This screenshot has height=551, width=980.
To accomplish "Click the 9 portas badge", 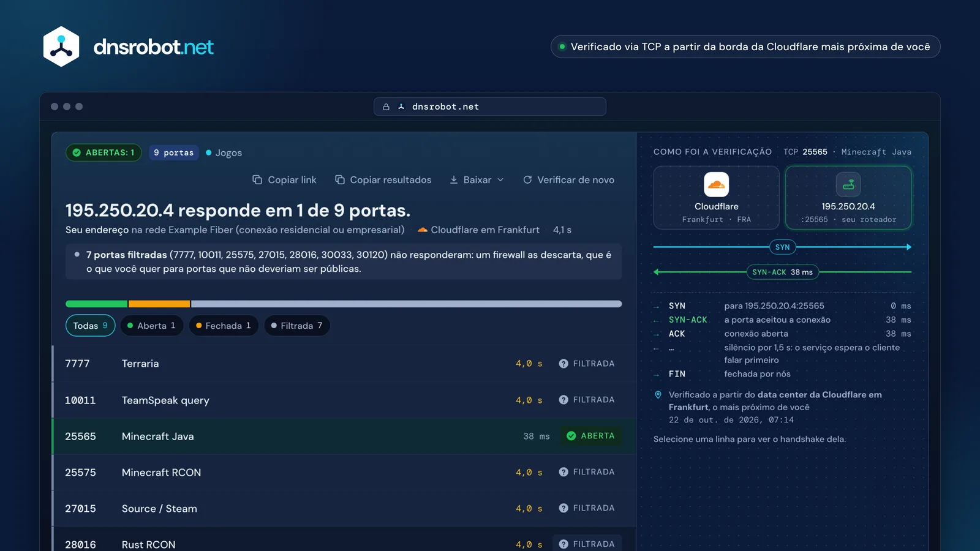I will [x=174, y=152].
